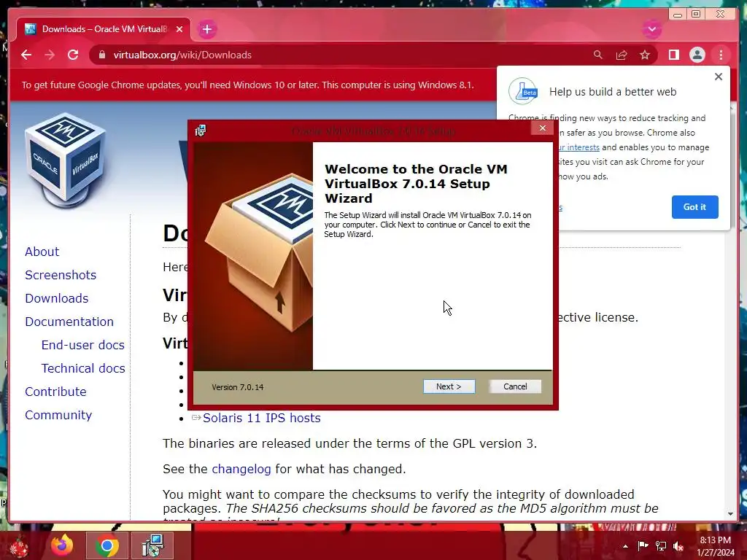The image size is (747, 560).
Task: Dismiss the Help us build popup
Action: pyautogui.click(x=719, y=77)
